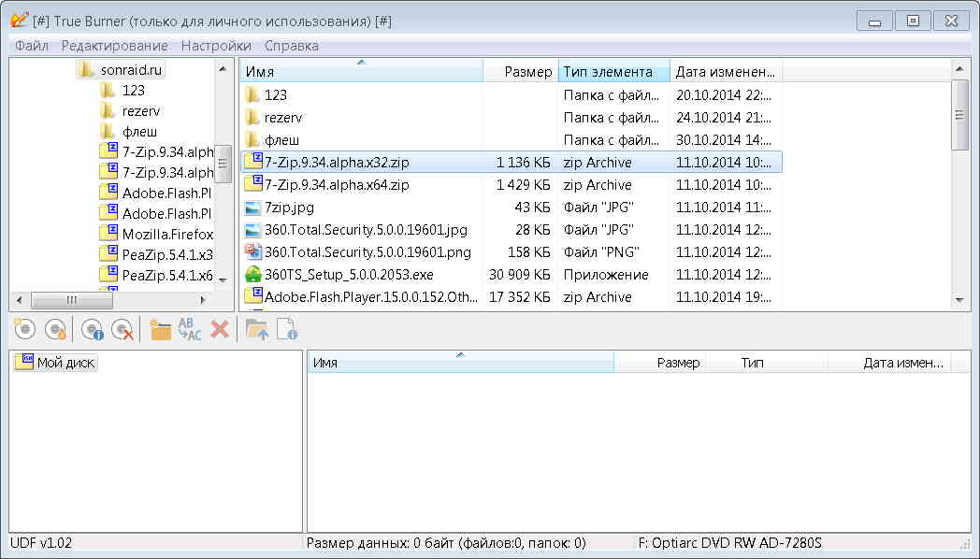Screen dimensions: 980x559
Task: Click the sonraid.ru folder icon in tree
Action: 87,69
